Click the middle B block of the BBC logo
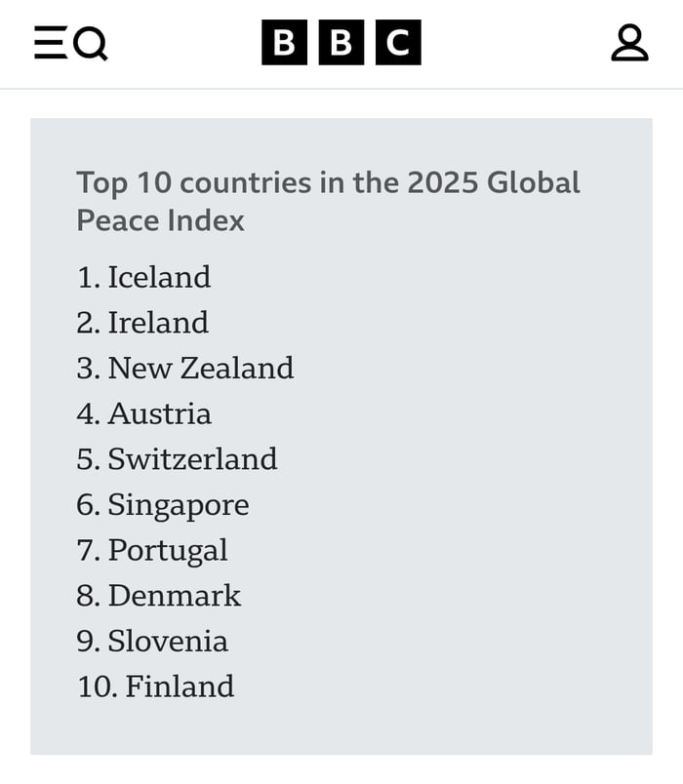This screenshot has width=683, height=784. coord(341,43)
